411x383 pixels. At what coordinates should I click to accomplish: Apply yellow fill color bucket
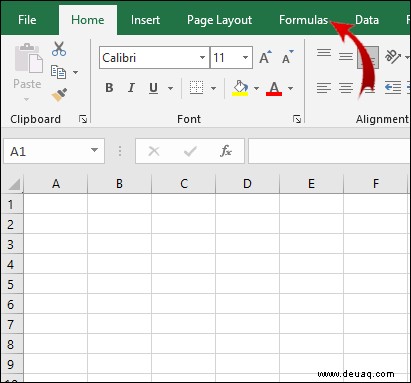240,88
